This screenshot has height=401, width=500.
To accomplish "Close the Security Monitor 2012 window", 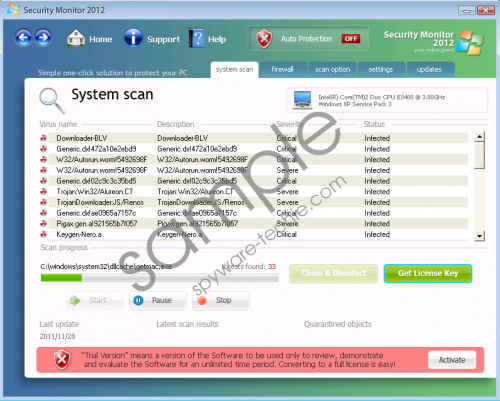I will coord(486,10).
